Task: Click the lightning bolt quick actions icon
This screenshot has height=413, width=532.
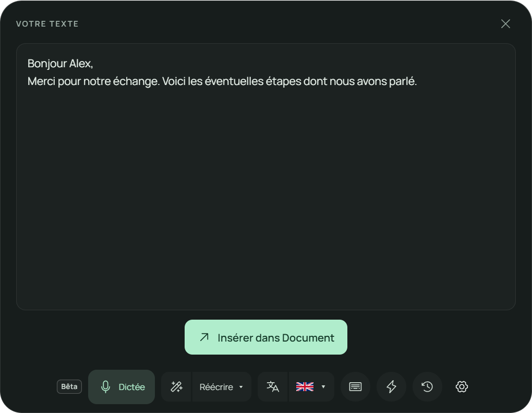Action: 391,386
